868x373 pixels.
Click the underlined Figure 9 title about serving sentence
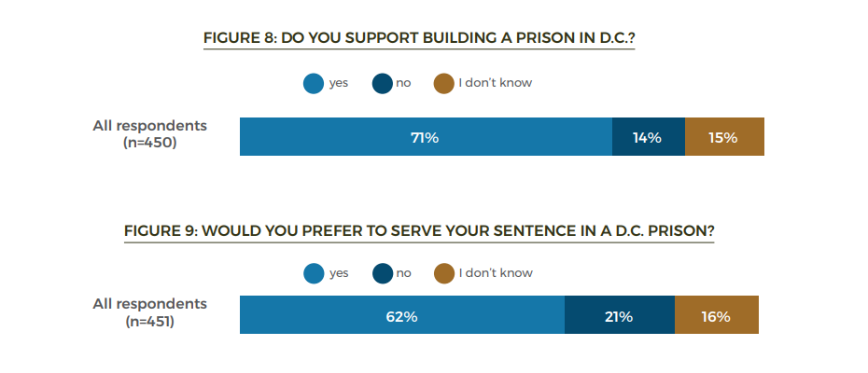[x=419, y=231]
